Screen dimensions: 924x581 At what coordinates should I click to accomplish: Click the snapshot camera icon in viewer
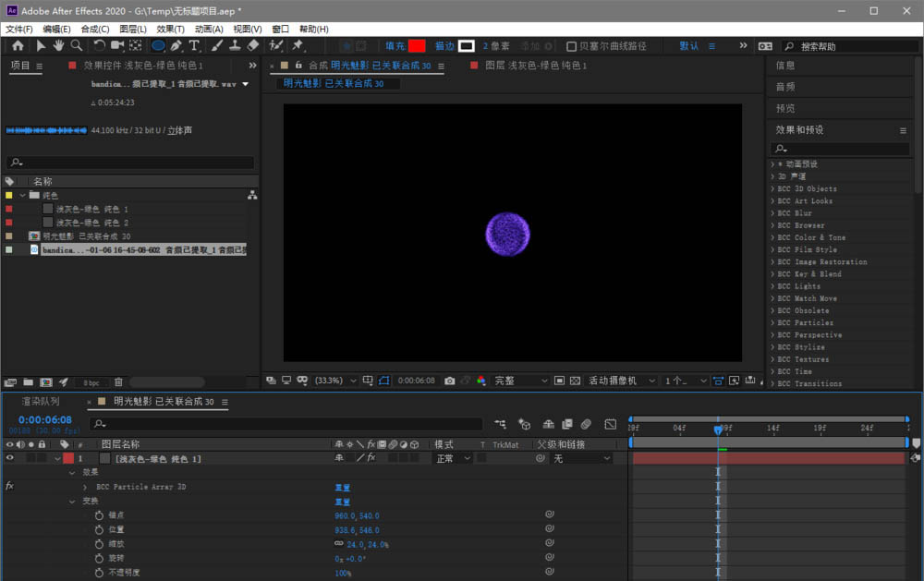[450, 381]
